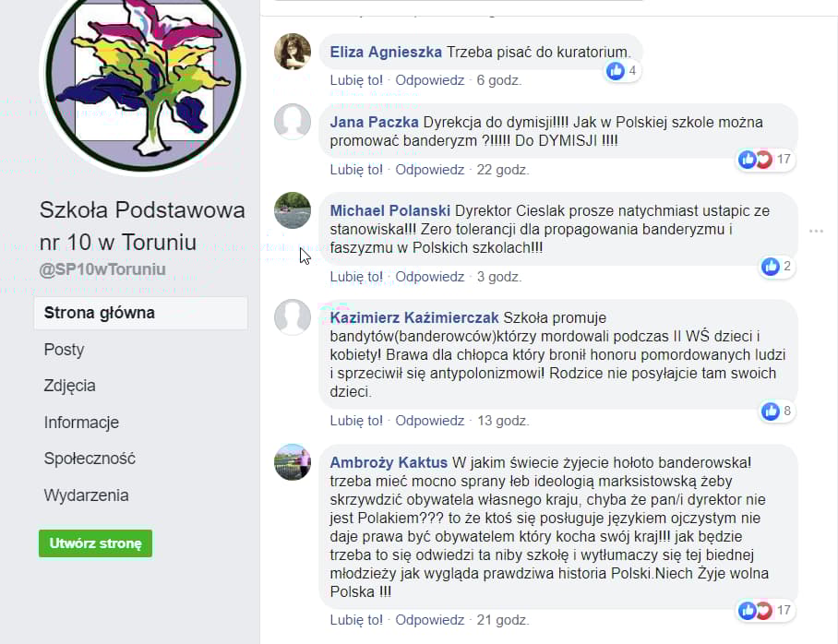Open Ambroży Kaktus's profile photo
Viewport: 838px width, 644px height.
pyautogui.click(x=293, y=461)
